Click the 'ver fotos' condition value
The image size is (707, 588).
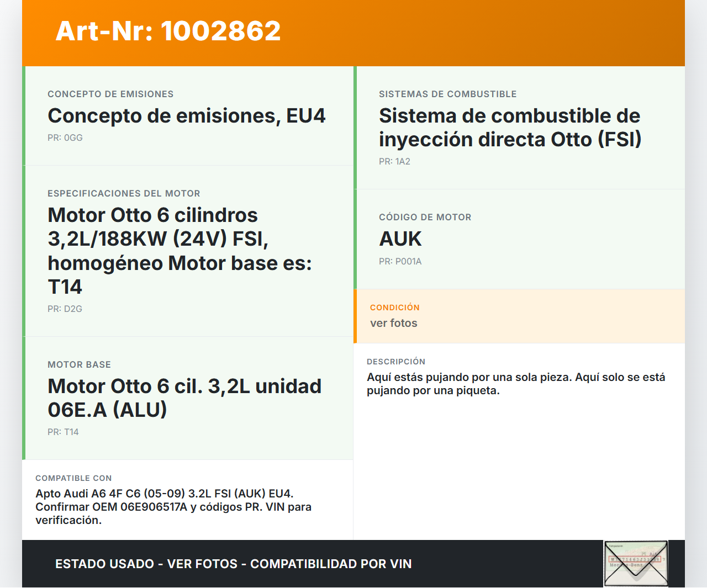[394, 324]
